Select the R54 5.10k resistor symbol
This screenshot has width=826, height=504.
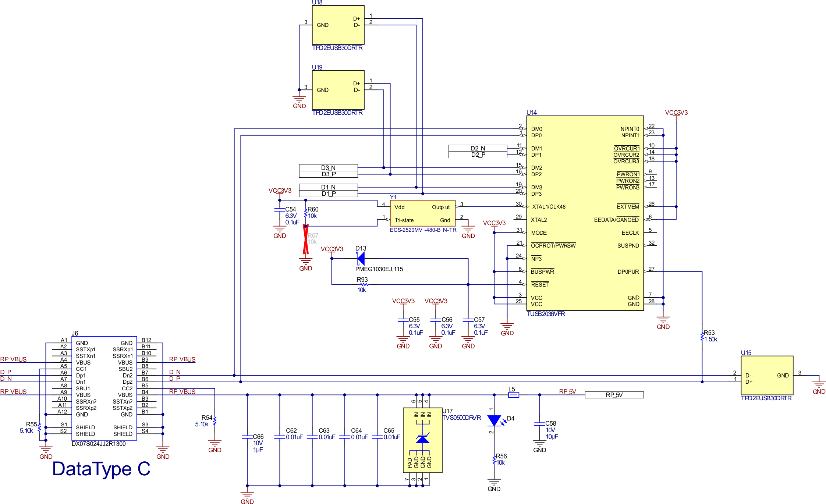pos(215,421)
